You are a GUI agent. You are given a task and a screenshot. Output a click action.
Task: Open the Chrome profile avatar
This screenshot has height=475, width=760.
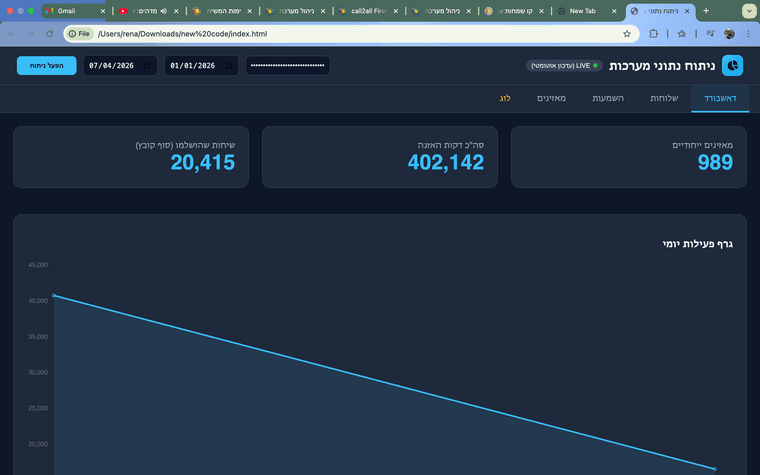click(729, 33)
